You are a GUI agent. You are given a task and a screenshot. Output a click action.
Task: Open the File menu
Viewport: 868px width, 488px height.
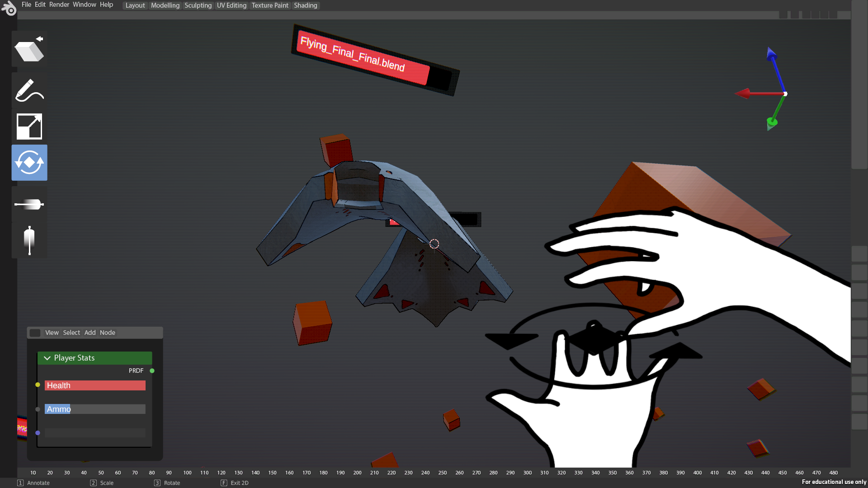pyautogui.click(x=26, y=5)
